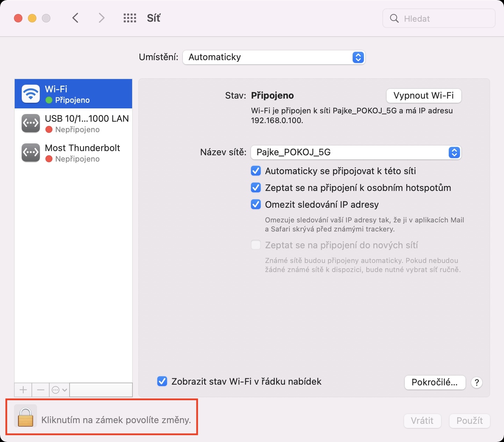Select Most Thunderbolt in the service list
Viewport: 504px width, 442px height.
(73, 153)
